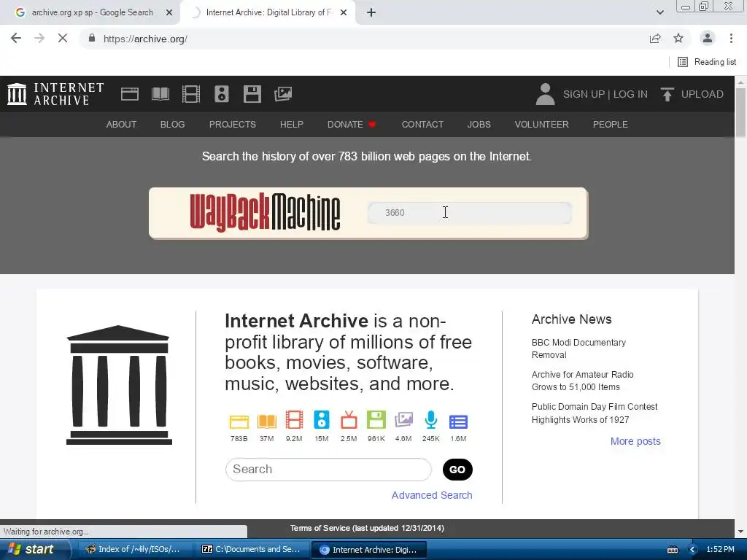Bookmark this page with the star icon
This screenshot has width=747, height=560.
coord(678,38)
